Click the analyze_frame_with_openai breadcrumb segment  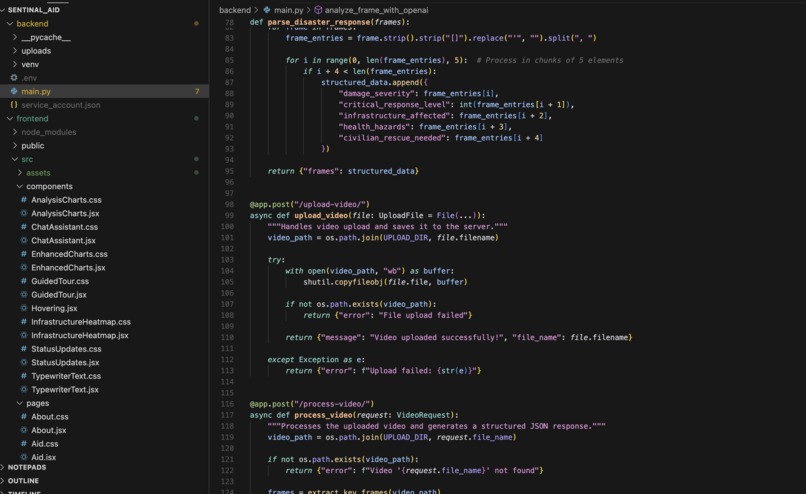(x=376, y=10)
